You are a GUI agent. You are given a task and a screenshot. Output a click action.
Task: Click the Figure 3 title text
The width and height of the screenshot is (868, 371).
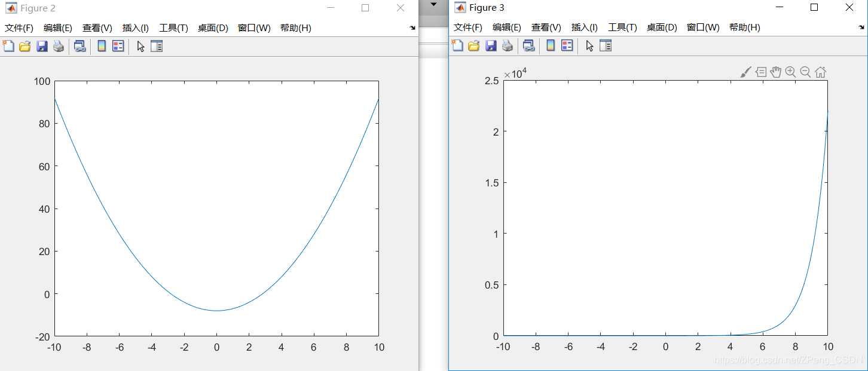tap(487, 8)
